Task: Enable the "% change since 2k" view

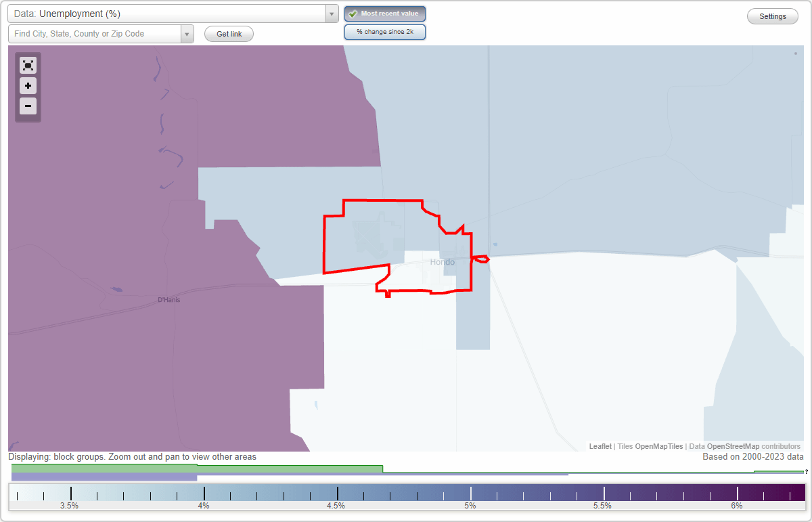Action: [x=384, y=31]
